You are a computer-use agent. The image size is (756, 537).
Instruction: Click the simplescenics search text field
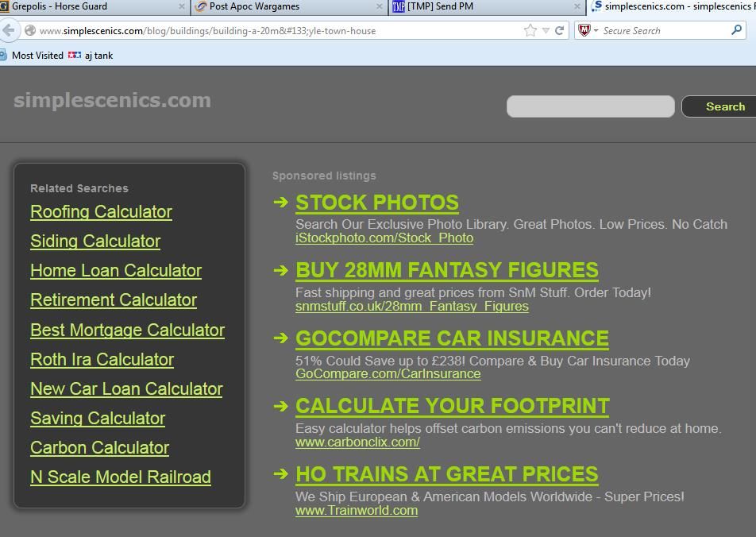click(590, 106)
